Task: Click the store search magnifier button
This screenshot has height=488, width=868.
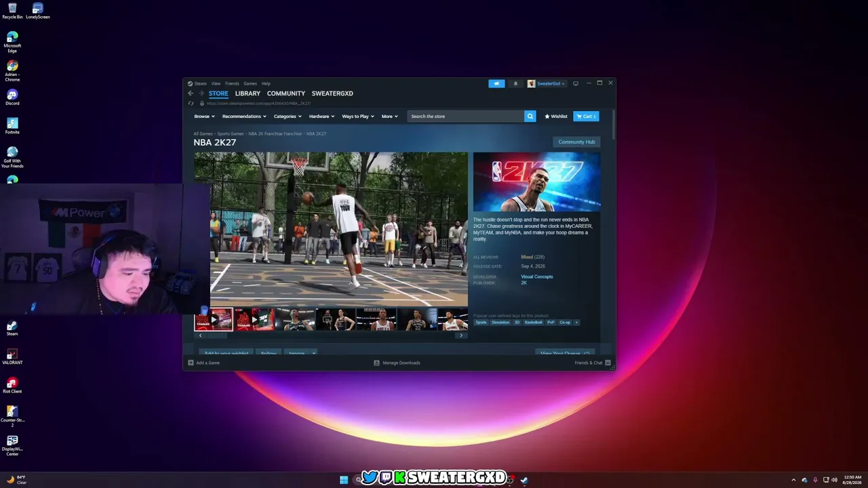Action: tap(530, 116)
